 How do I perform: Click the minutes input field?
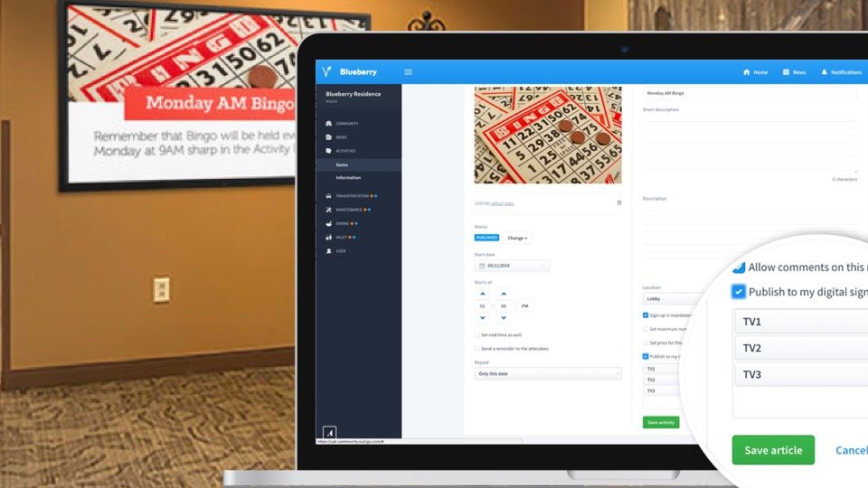pos(504,306)
